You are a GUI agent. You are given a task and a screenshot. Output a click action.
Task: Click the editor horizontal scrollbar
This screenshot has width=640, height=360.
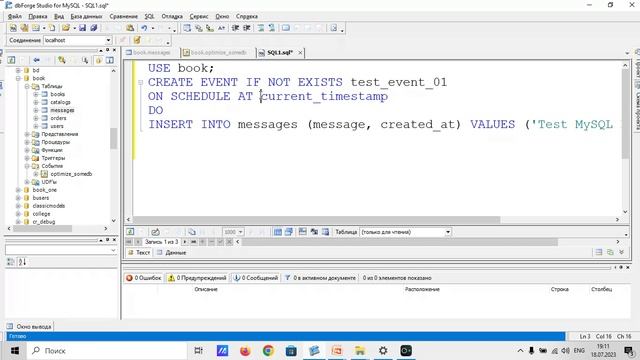pos(317,220)
